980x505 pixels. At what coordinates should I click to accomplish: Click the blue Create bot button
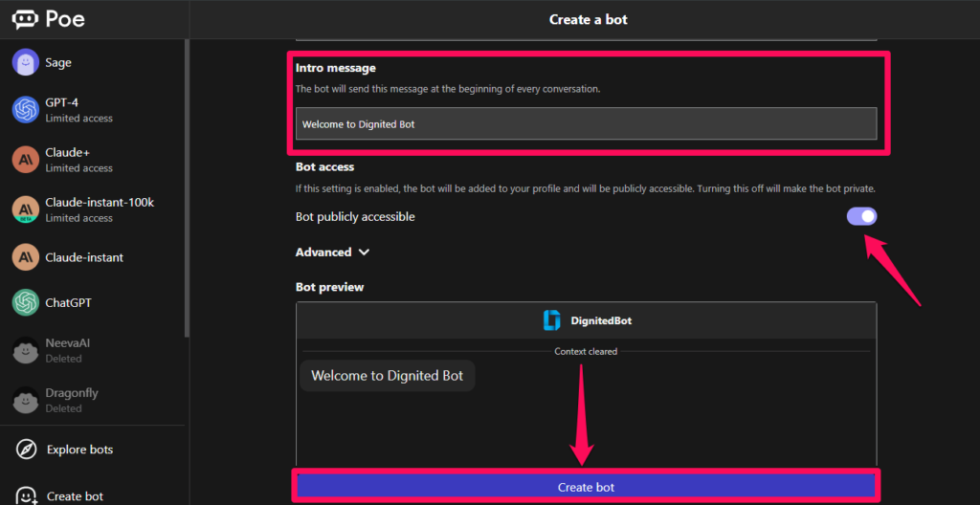click(586, 487)
